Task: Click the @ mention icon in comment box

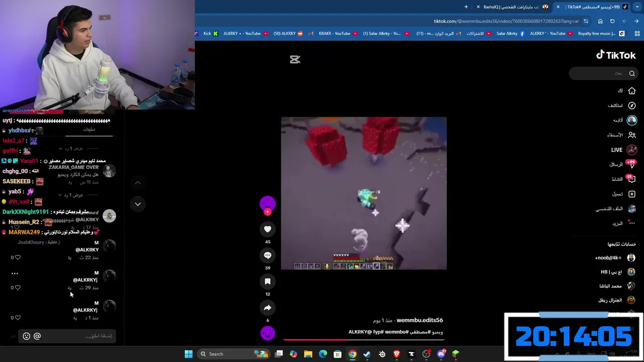Action: coord(37,336)
